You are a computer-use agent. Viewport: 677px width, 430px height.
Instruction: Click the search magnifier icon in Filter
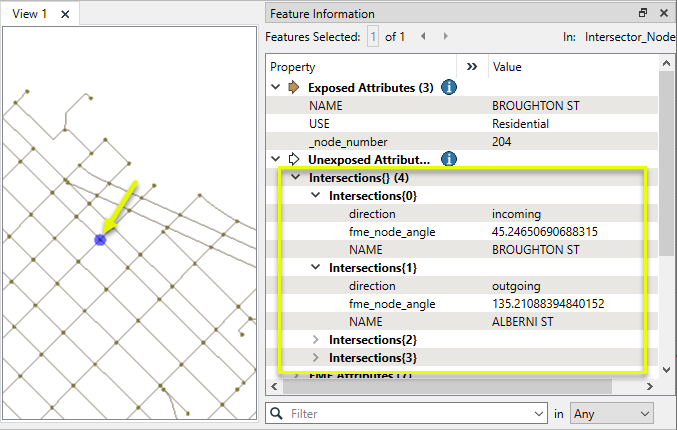(277, 413)
